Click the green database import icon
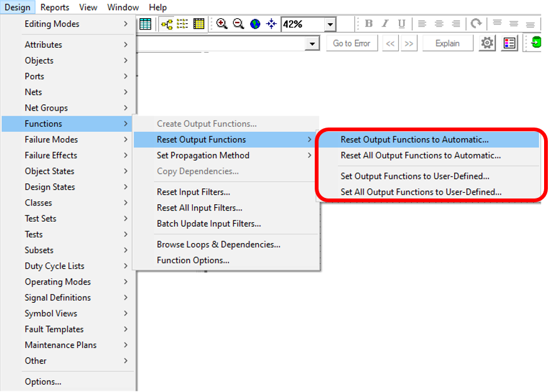 point(536,43)
